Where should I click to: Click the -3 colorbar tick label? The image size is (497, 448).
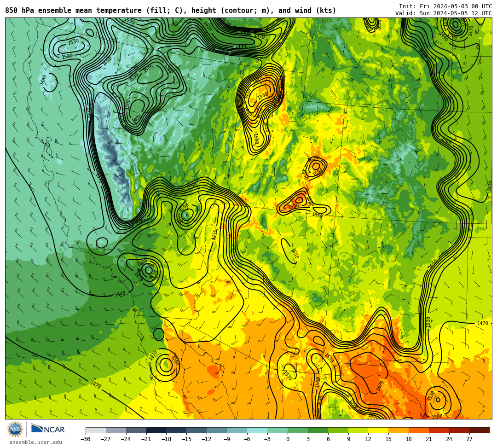pyautogui.click(x=267, y=439)
